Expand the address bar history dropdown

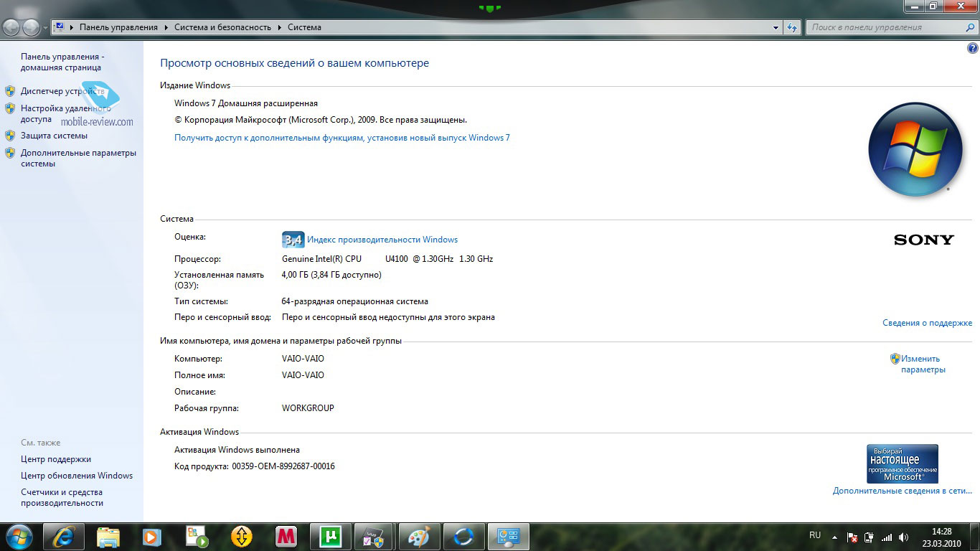[776, 27]
